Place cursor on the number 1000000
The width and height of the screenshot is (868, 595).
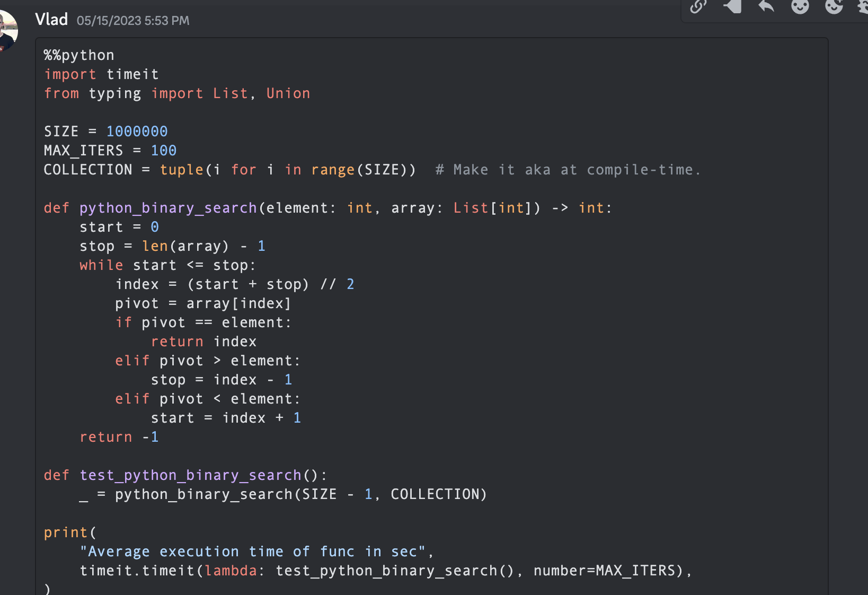[137, 132]
